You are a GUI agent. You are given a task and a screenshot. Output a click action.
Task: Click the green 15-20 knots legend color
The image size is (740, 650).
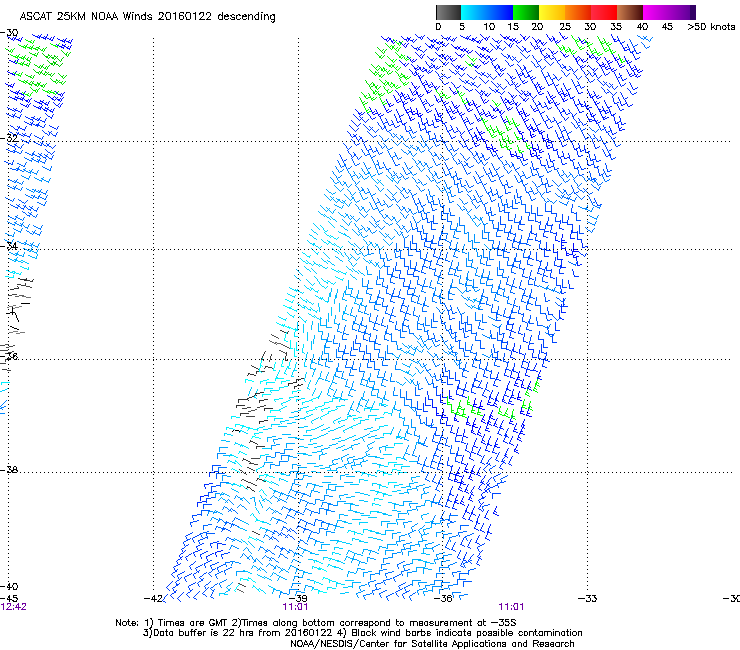(x=526, y=12)
